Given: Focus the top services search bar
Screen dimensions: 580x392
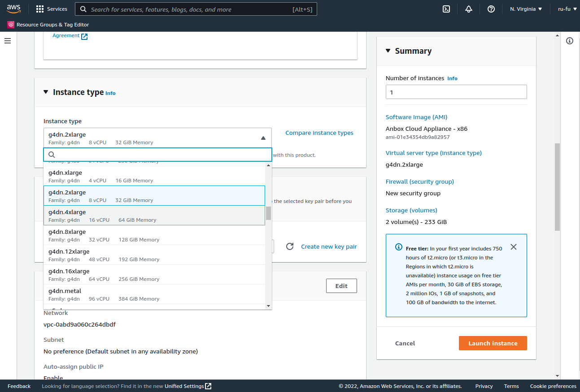Looking at the screenshot, I should coord(196,9).
